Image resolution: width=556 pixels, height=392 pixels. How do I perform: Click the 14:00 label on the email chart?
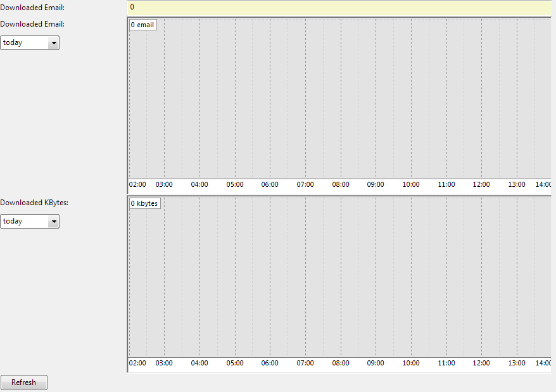pos(543,184)
